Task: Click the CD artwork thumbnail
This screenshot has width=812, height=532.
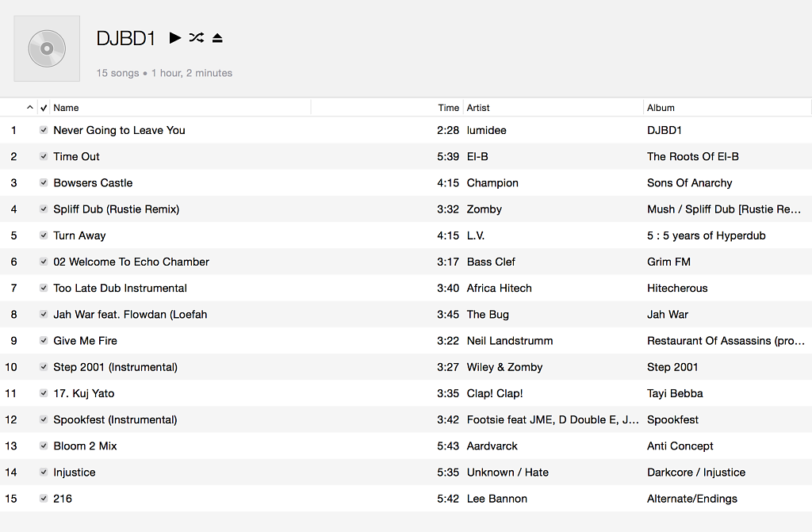Action: pos(47,48)
